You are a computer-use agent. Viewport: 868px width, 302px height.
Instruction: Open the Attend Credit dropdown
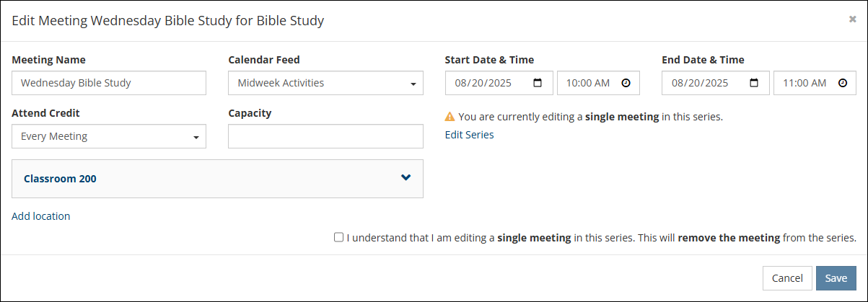click(109, 136)
